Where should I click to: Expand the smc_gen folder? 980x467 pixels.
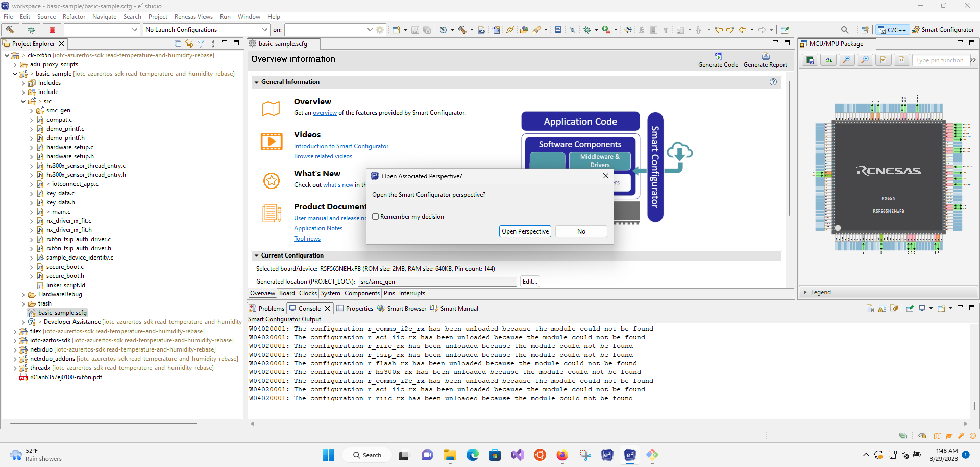click(x=32, y=110)
